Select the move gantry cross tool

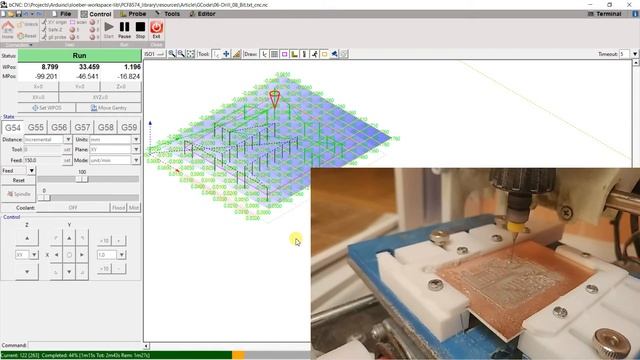point(226,54)
